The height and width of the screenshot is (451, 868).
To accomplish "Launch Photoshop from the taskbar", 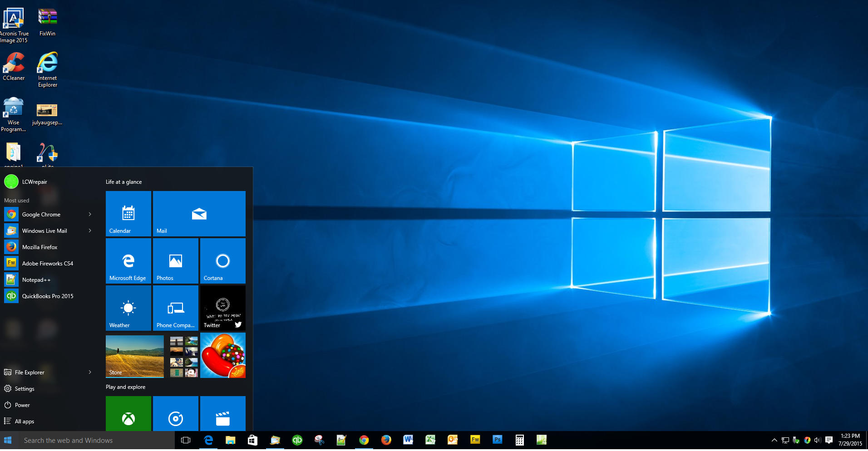I will point(498,440).
